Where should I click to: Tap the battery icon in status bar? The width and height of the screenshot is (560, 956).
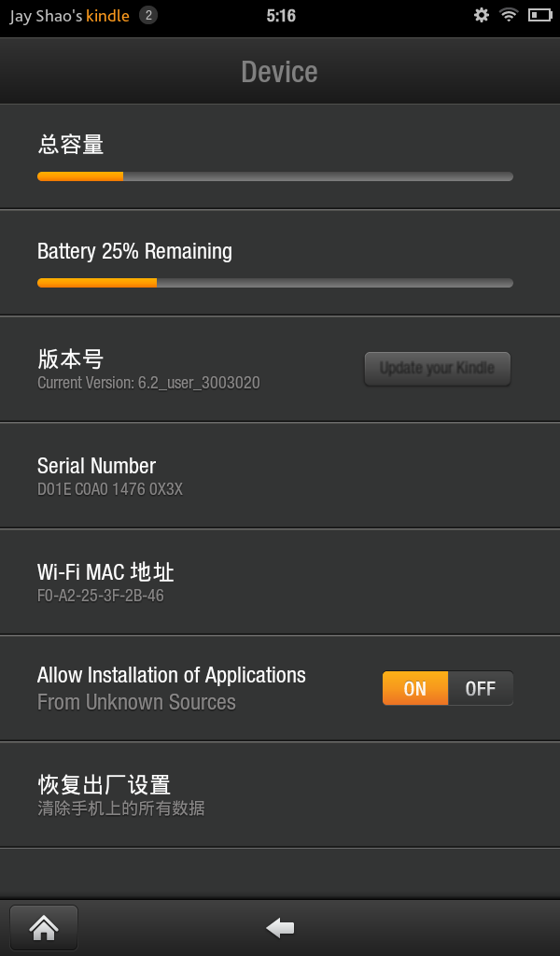point(539,15)
